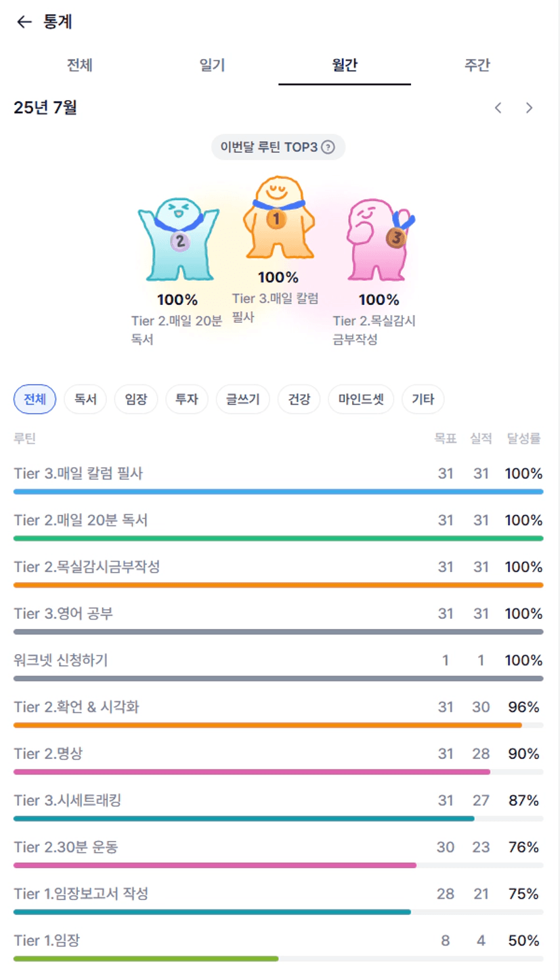Switch to the 전체 tab at top

click(x=79, y=65)
